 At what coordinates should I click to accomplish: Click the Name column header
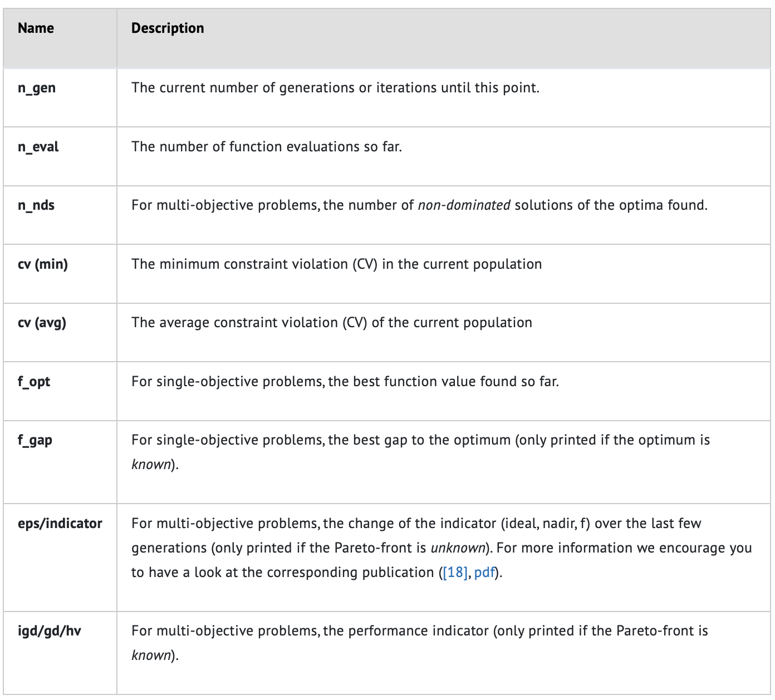click(36, 28)
